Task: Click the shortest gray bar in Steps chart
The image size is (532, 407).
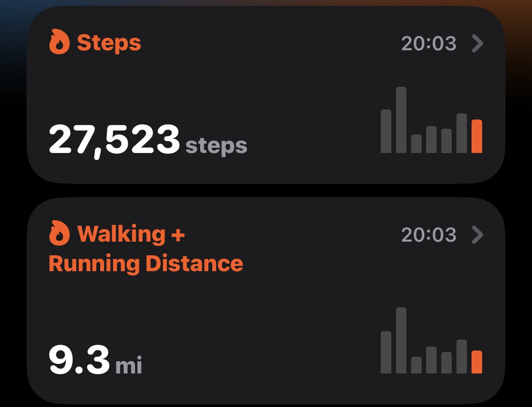Action: [x=416, y=144]
